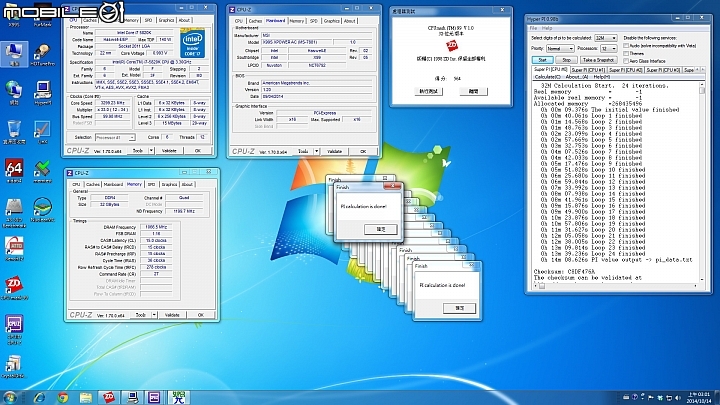Click the Stop button in Hyper PI
The image size is (720, 405).
[x=566, y=60]
